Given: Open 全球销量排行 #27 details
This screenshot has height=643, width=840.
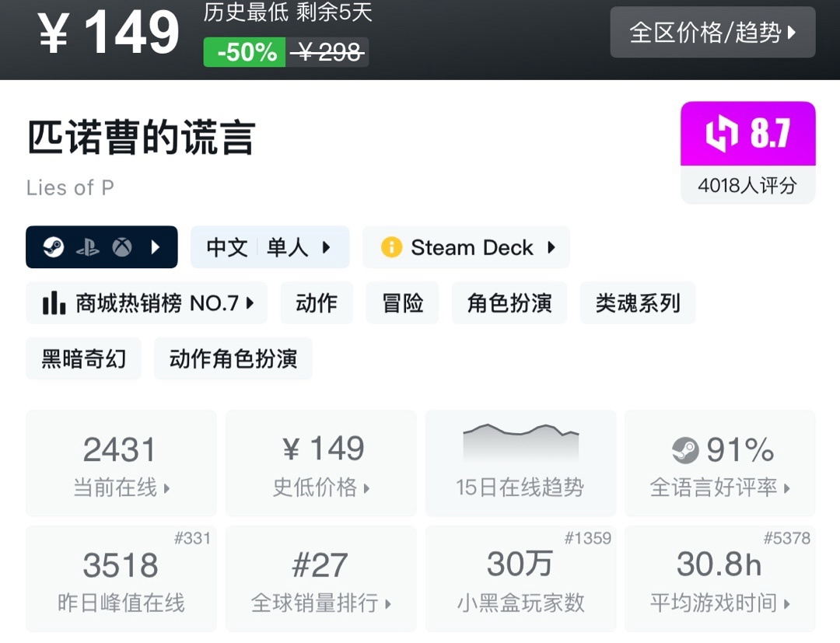Looking at the screenshot, I should coord(320,578).
